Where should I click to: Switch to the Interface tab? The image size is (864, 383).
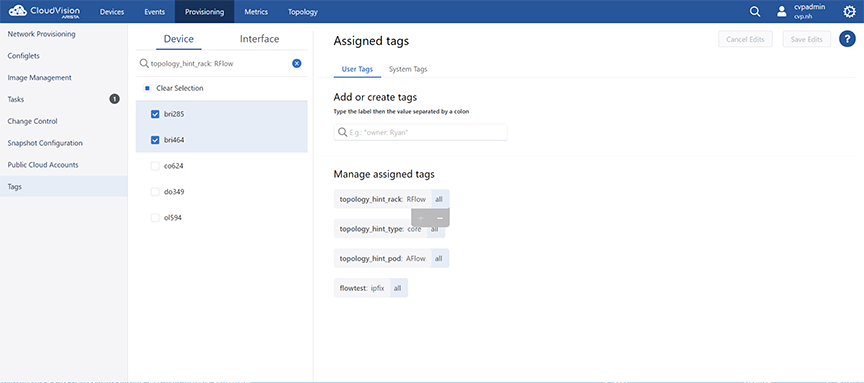click(x=260, y=39)
